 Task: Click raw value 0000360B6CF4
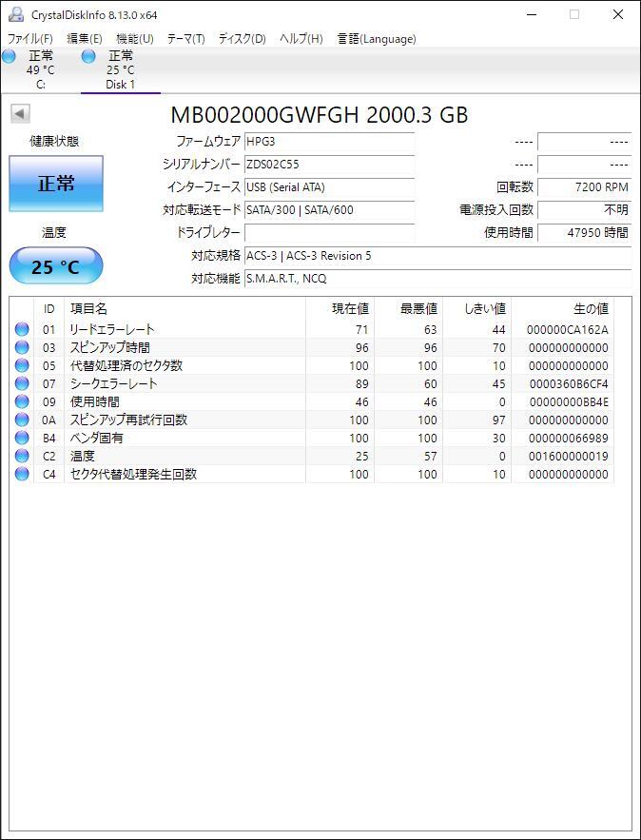pos(569,383)
